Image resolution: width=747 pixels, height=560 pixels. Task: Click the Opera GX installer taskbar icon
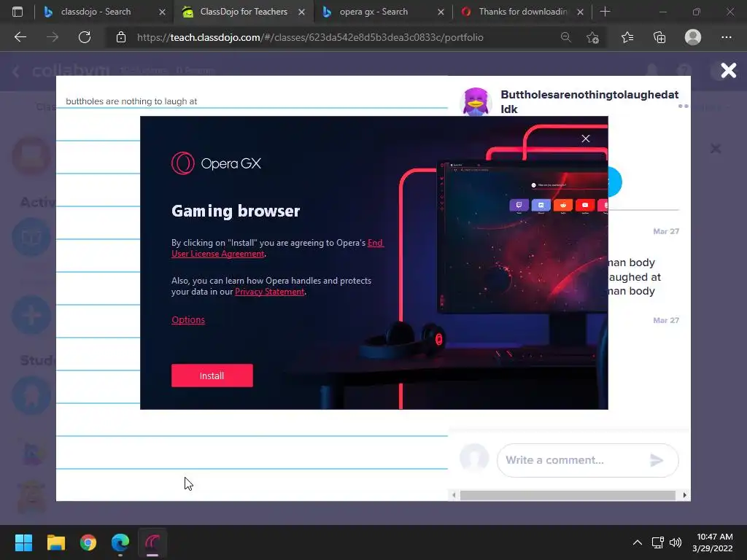pos(152,542)
